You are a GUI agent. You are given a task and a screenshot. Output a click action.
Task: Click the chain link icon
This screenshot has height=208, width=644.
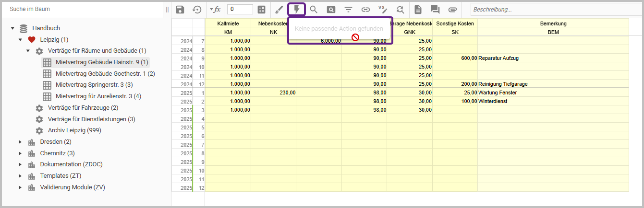click(365, 10)
